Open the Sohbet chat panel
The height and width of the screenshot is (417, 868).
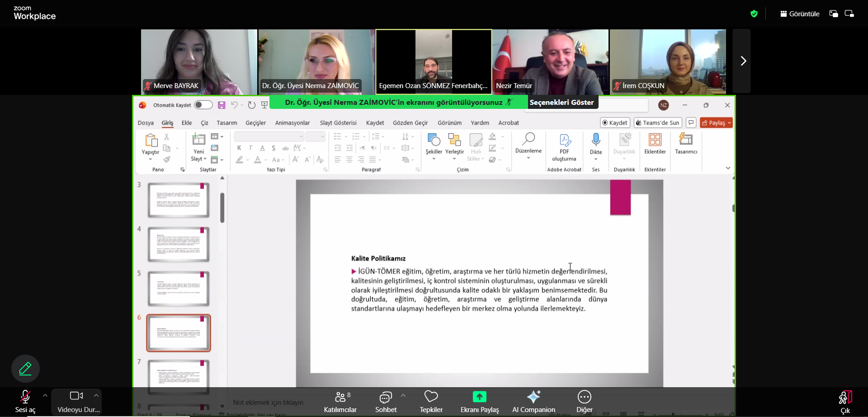pos(386,401)
